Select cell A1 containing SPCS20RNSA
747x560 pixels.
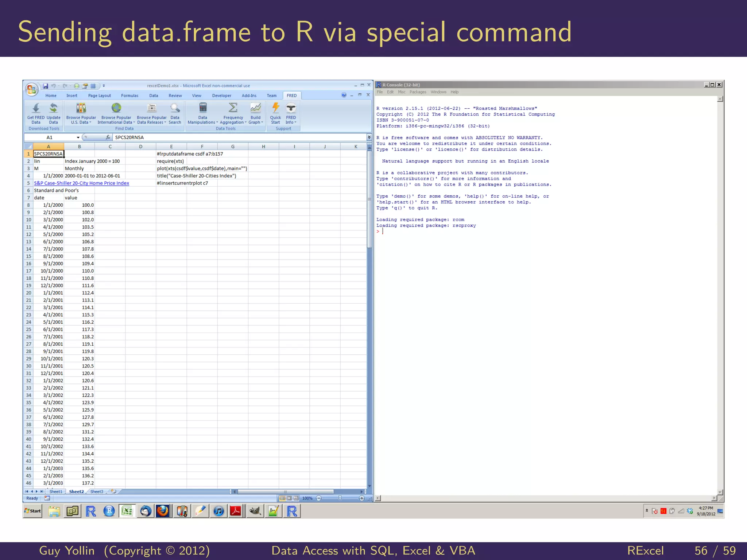pos(49,154)
